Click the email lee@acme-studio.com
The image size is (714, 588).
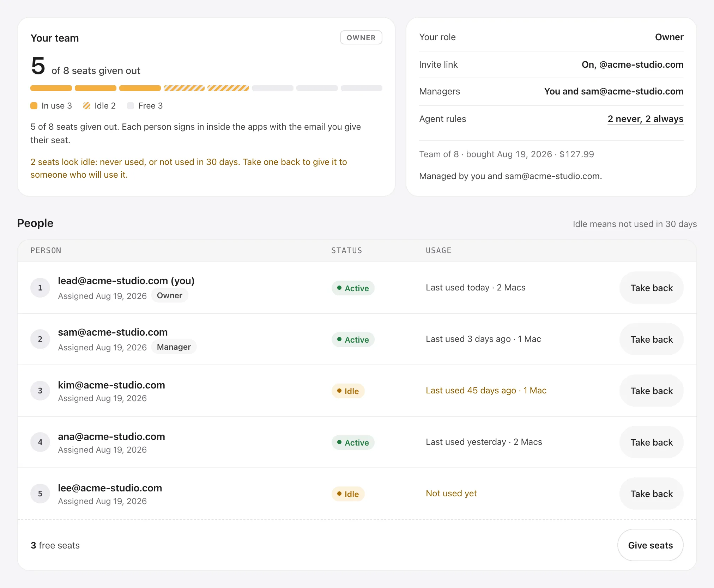(110, 488)
